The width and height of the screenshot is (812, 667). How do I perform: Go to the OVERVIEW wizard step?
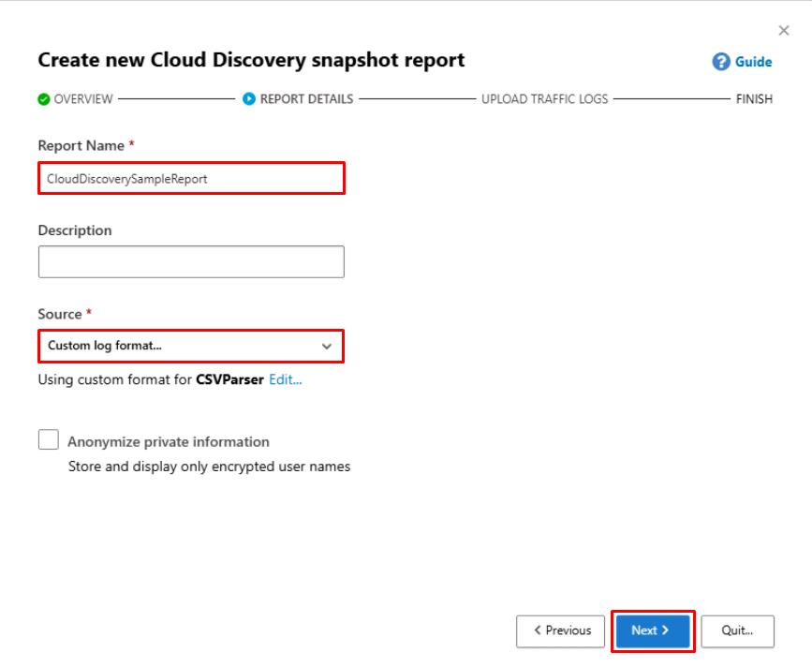pos(82,99)
